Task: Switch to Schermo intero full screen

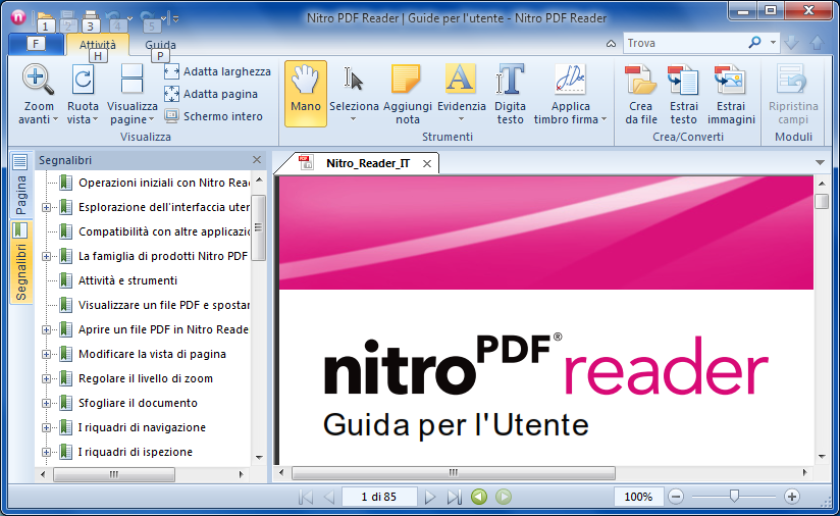Action: (213, 116)
